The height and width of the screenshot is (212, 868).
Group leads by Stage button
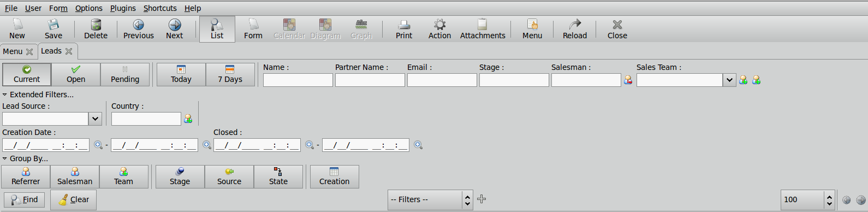pyautogui.click(x=180, y=176)
